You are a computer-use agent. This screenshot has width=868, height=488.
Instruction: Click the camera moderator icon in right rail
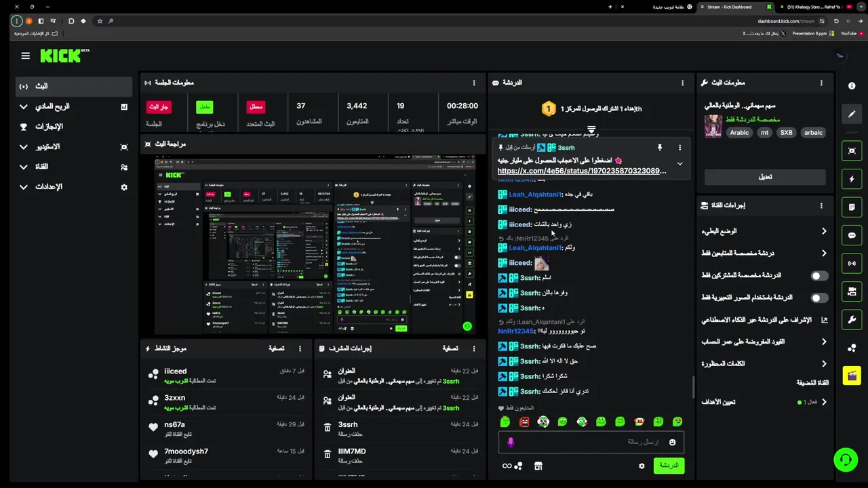click(x=852, y=291)
